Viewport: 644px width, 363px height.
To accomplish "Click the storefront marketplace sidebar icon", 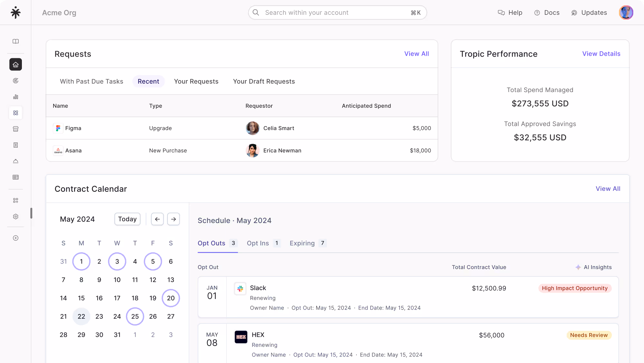I will click(x=15, y=129).
